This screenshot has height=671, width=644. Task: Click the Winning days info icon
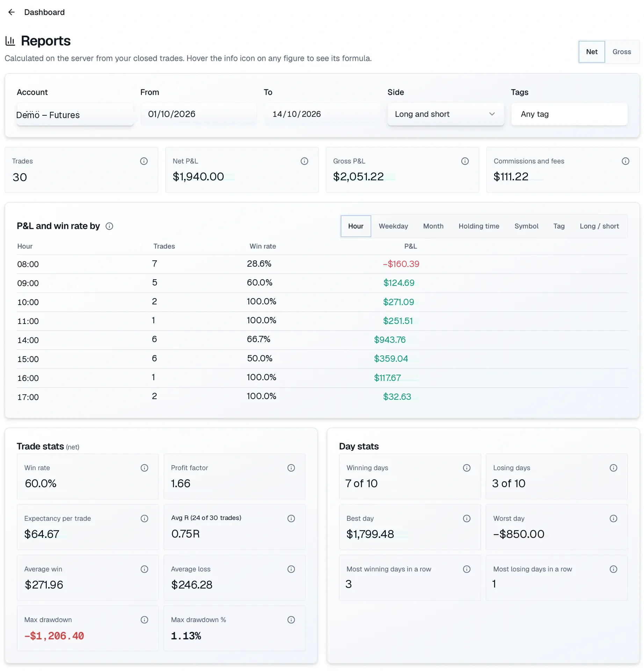(466, 468)
